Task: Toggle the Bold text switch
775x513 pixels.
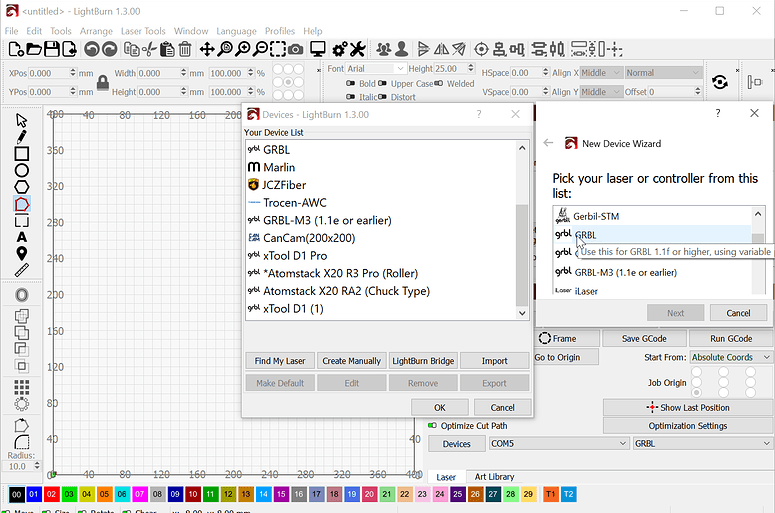Action: click(x=351, y=84)
